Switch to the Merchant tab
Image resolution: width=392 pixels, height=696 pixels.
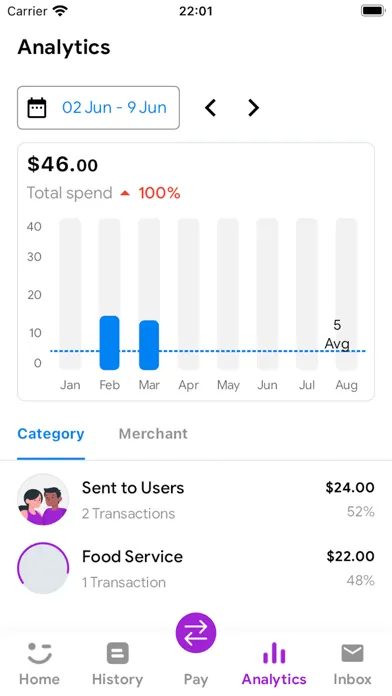[x=153, y=434]
